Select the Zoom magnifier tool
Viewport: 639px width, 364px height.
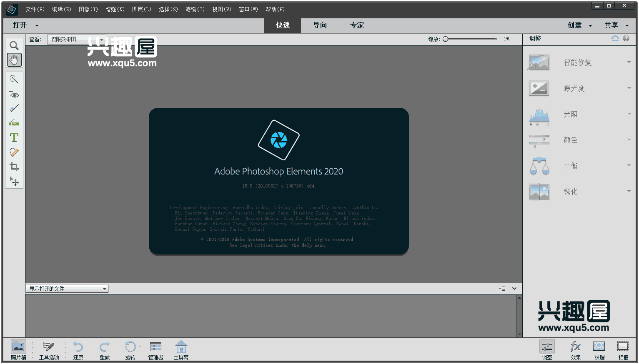coord(14,45)
